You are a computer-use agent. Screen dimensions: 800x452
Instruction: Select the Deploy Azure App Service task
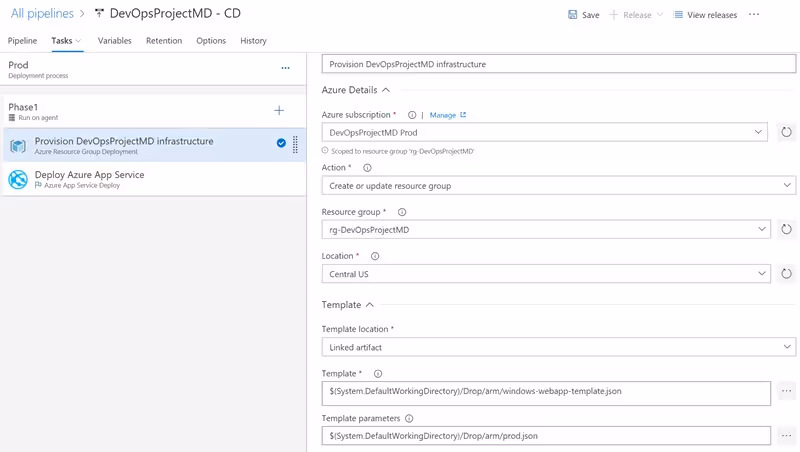153,179
